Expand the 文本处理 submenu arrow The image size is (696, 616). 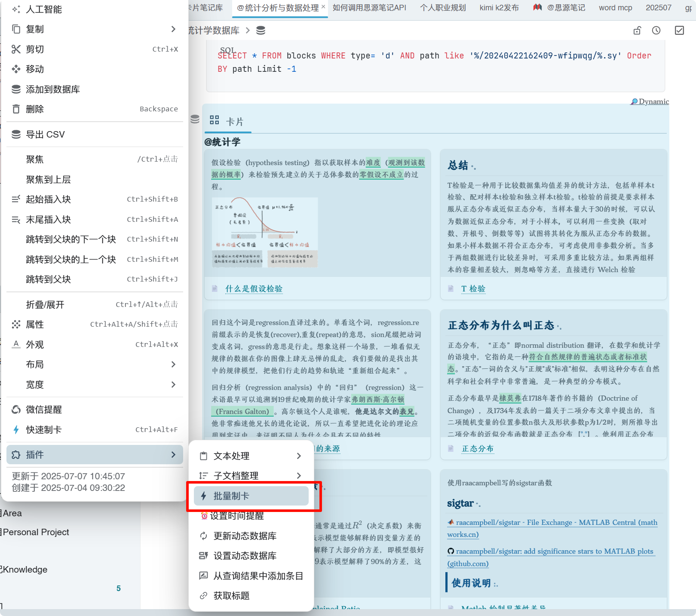[x=299, y=456]
